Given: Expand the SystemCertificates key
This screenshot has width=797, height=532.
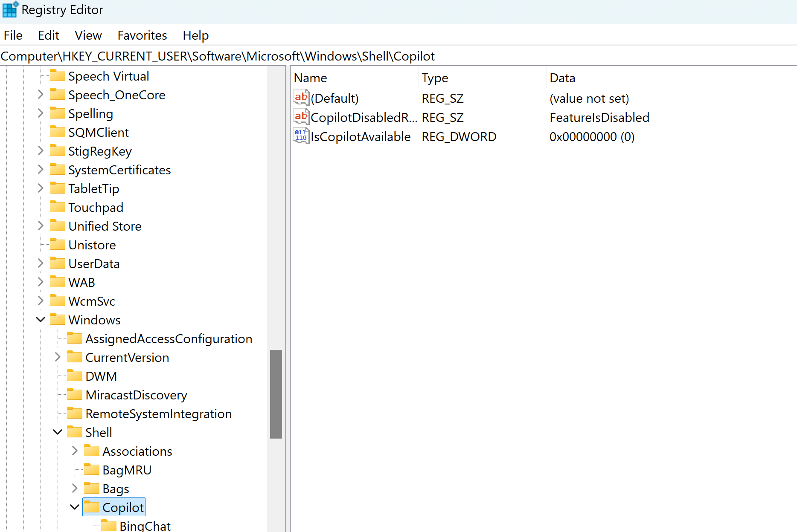Looking at the screenshot, I should (x=41, y=169).
